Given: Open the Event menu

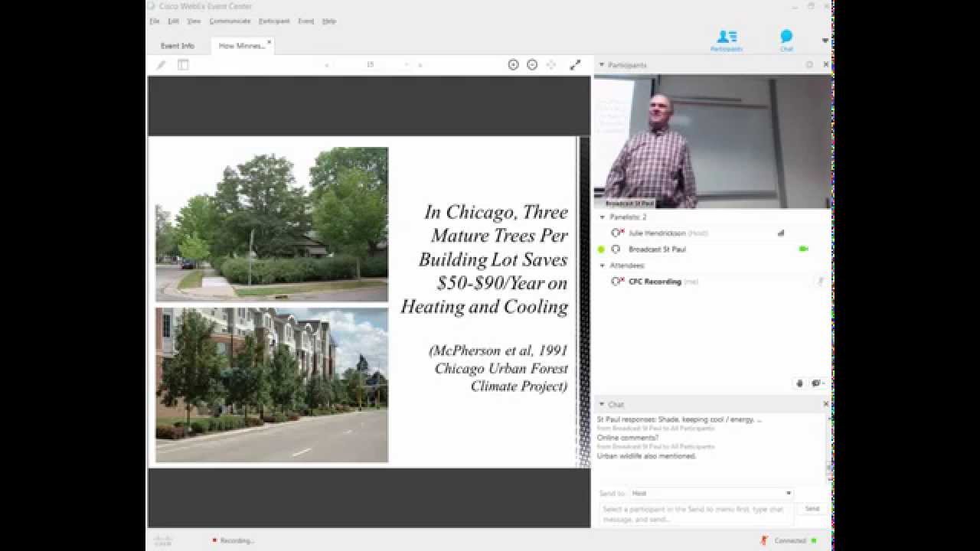Looking at the screenshot, I should pyautogui.click(x=306, y=21).
